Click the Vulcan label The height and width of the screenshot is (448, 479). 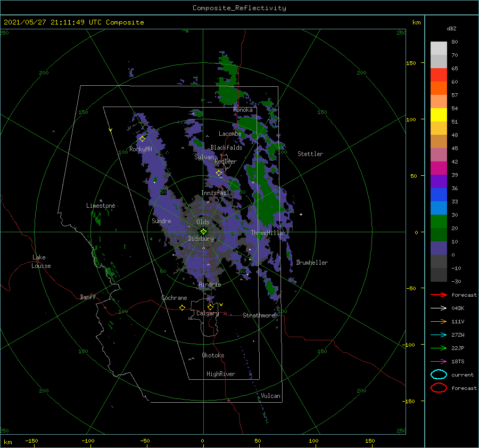coord(271,396)
